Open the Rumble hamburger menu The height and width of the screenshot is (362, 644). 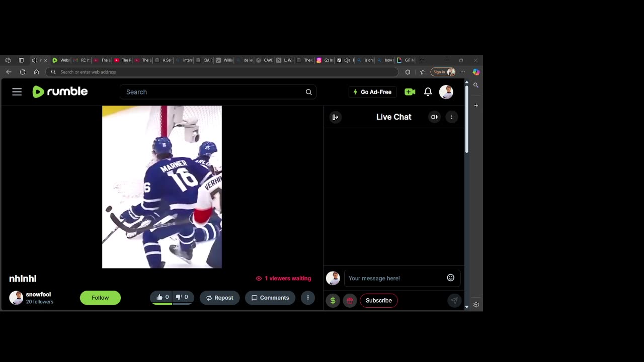17,92
